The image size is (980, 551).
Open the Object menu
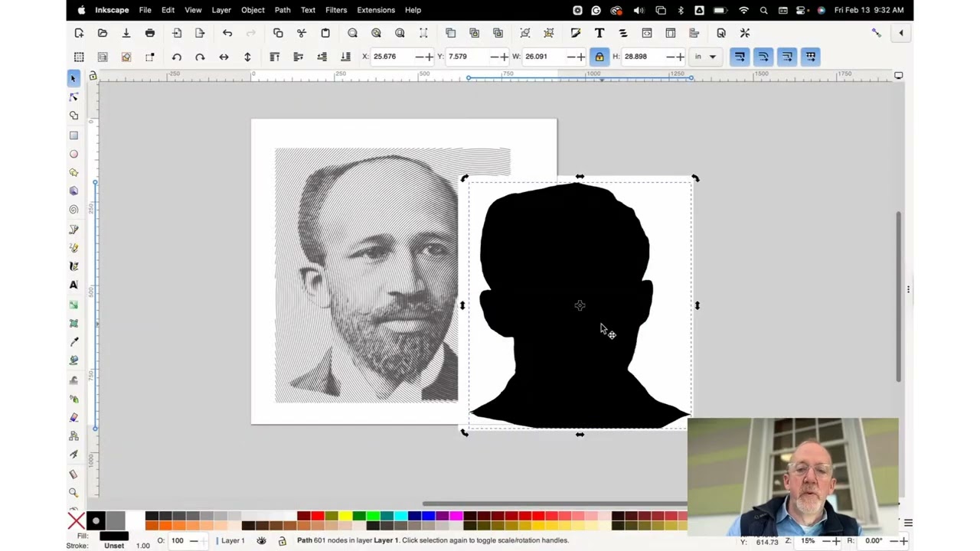tap(253, 10)
